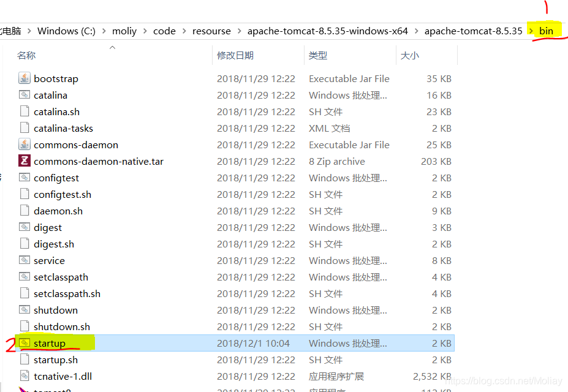Click the 8 Zip archive type cell
568x392 pixels.
[337, 162]
